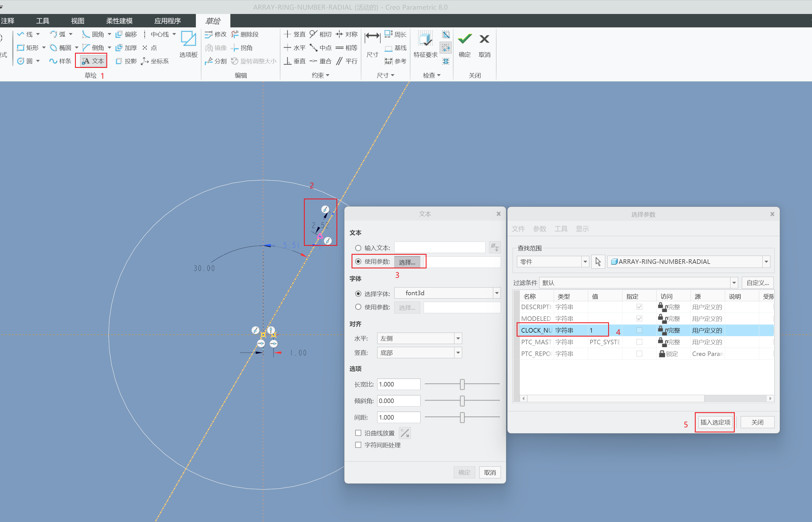The image size is (812, 522).
Task: Select the 圆角 (Fillet) tool
Action: [x=94, y=34]
